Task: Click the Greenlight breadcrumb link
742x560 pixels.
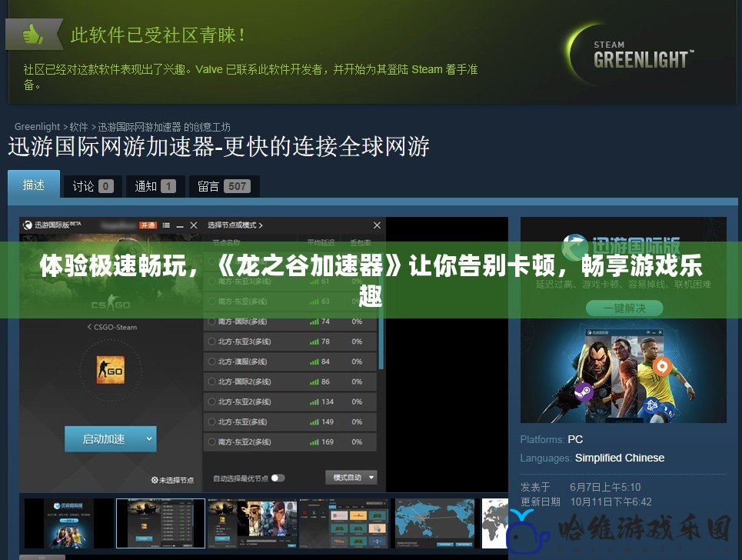Action: (x=38, y=127)
